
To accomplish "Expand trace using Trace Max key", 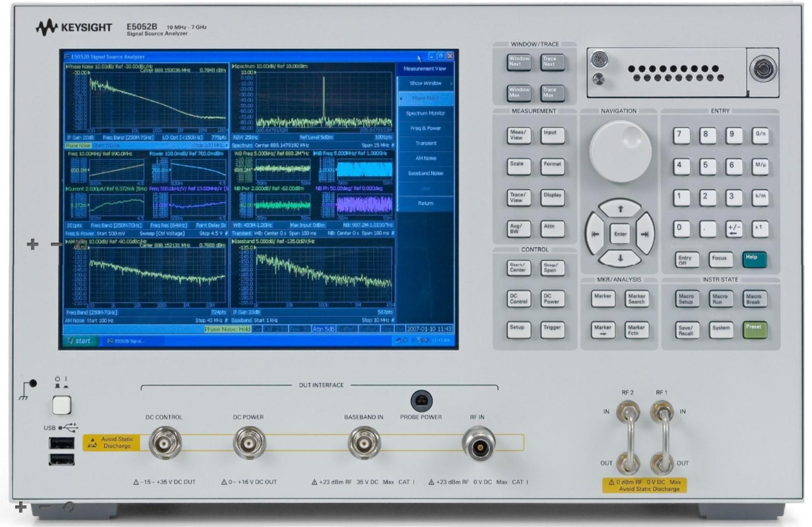I will (553, 92).
